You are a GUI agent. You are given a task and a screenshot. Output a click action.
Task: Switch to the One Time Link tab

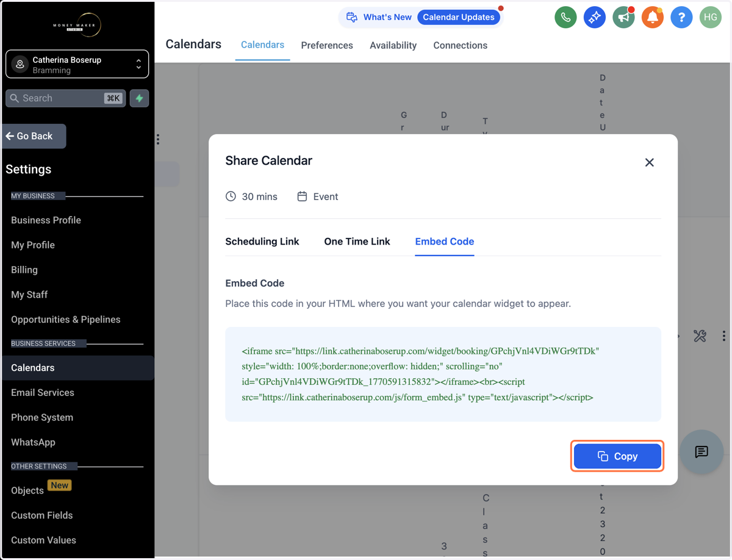[x=357, y=242]
